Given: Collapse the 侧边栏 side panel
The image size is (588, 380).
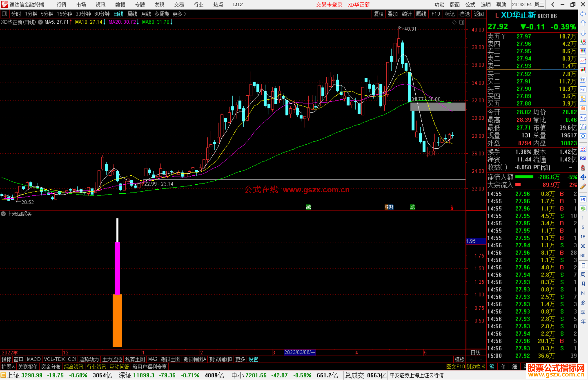Looking at the screenshot, I should 475,367.
